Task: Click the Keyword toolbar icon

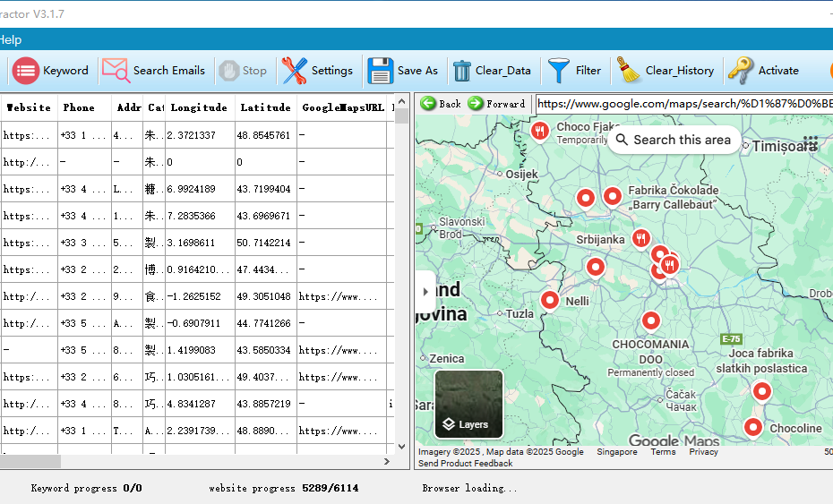Action: pyautogui.click(x=26, y=71)
